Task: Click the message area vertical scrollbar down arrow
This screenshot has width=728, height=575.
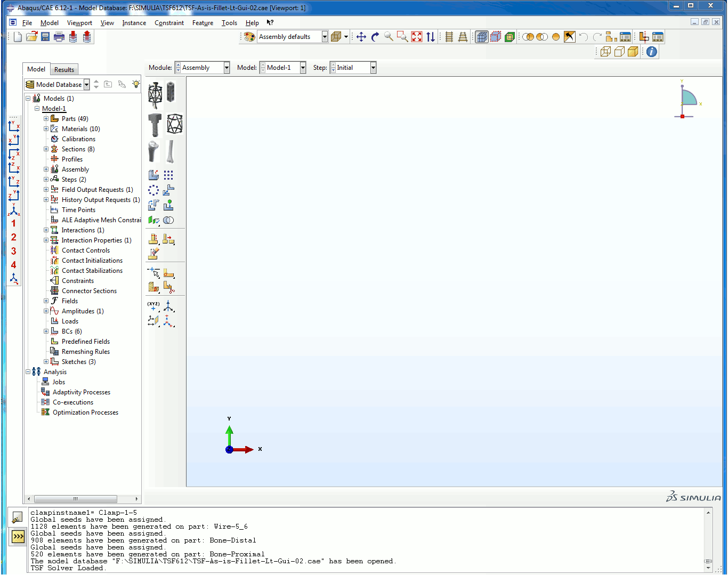Action: [708, 568]
